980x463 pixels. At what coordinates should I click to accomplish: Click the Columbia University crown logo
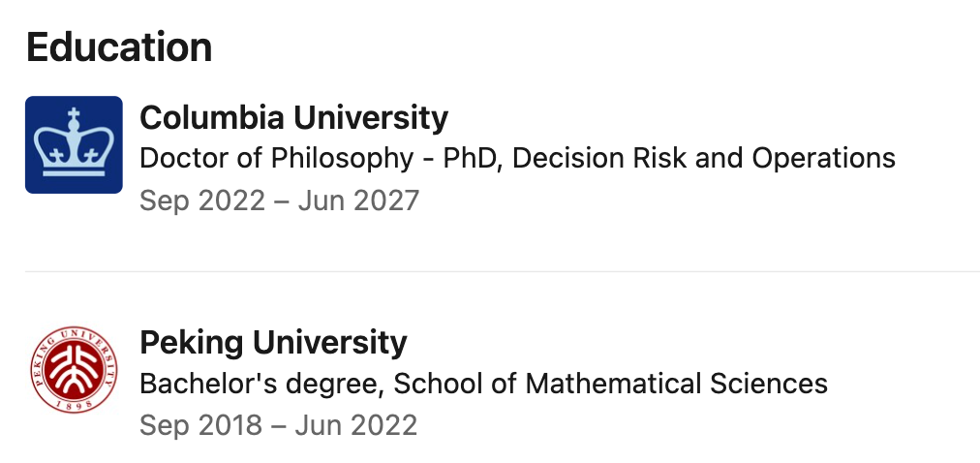pos(74,144)
